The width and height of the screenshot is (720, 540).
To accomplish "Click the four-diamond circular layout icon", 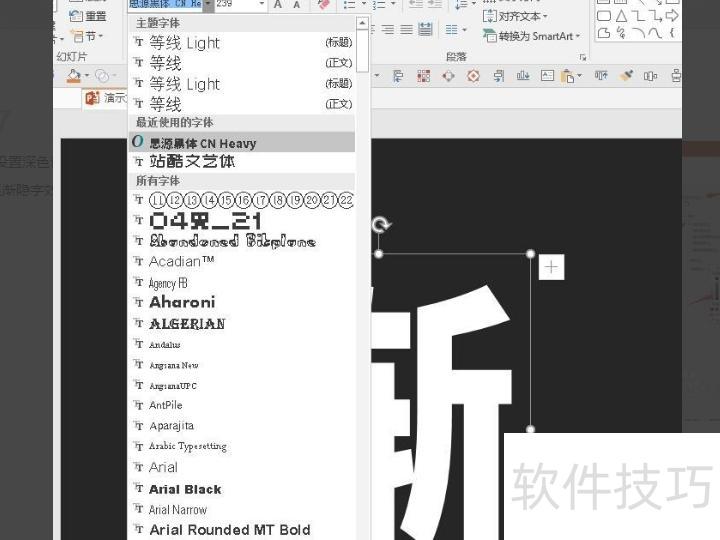I will 449,76.
